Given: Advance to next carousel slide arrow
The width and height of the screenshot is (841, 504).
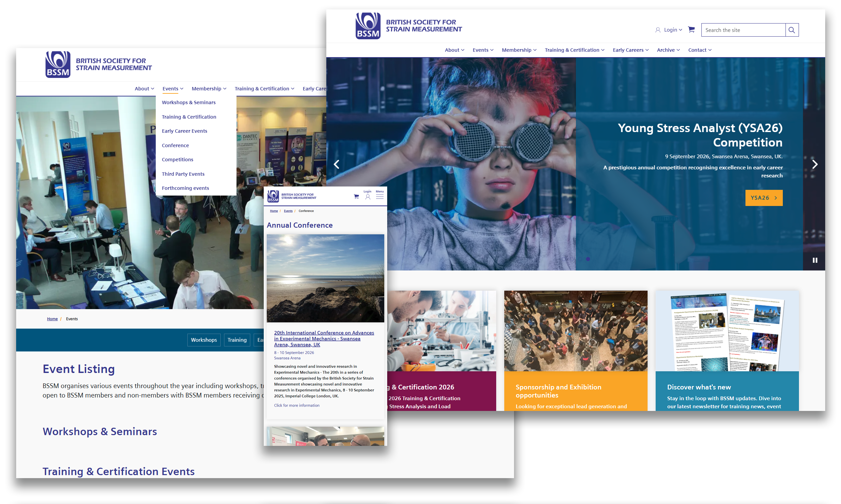Looking at the screenshot, I should click(814, 164).
